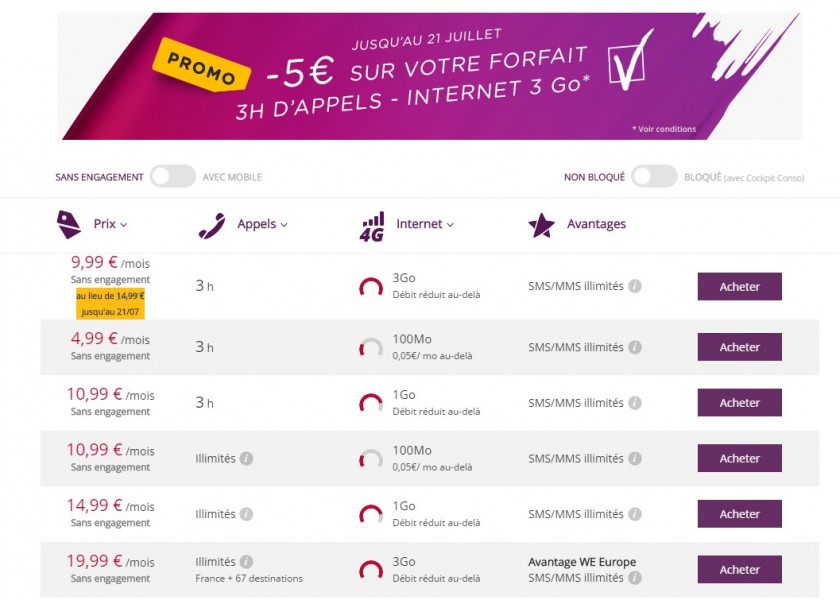Click the price tag icon
840x600 pixels.
click(x=68, y=225)
